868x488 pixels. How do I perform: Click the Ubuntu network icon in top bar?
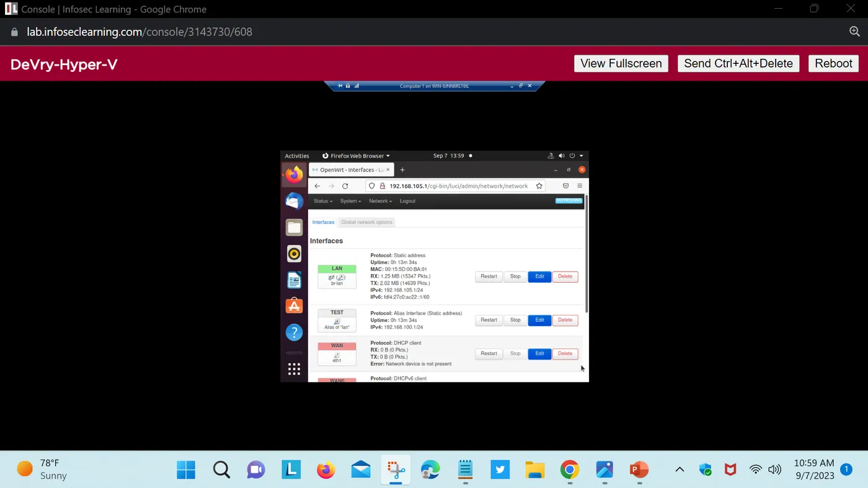point(551,156)
